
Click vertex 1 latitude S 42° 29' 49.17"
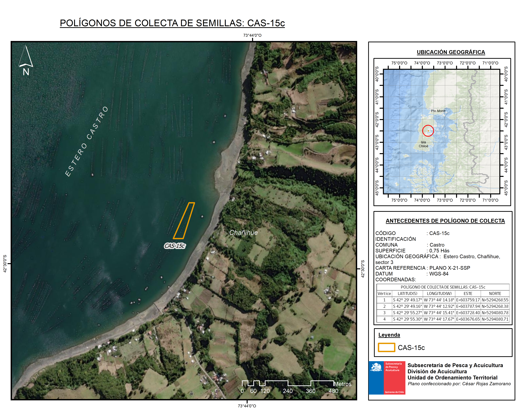407,300
